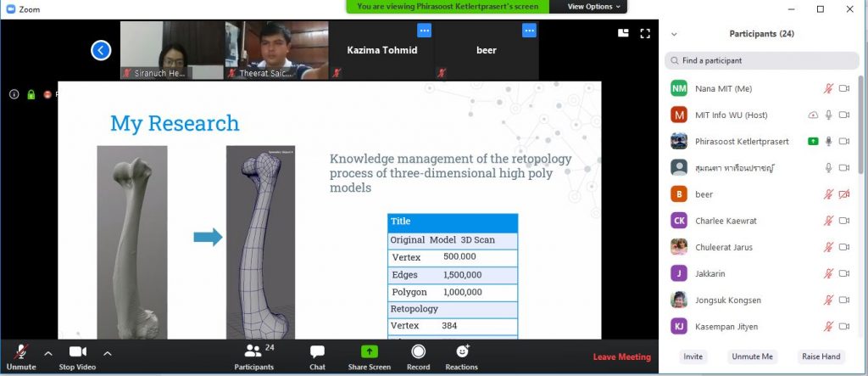Image resolution: width=868 pixels, height=376 pixels.
Task: Toggle Stop Video camera button
Action: pyautogui.click(x=78, y=352)
